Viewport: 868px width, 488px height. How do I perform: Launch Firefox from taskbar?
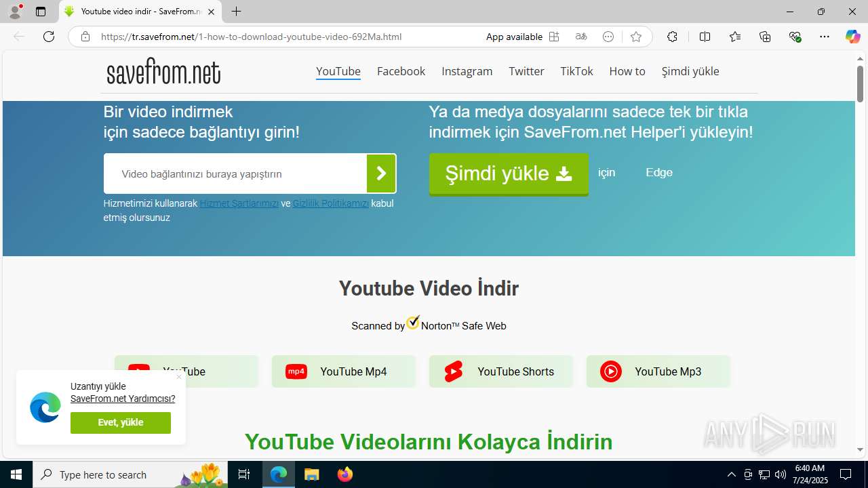pos(345,474)
